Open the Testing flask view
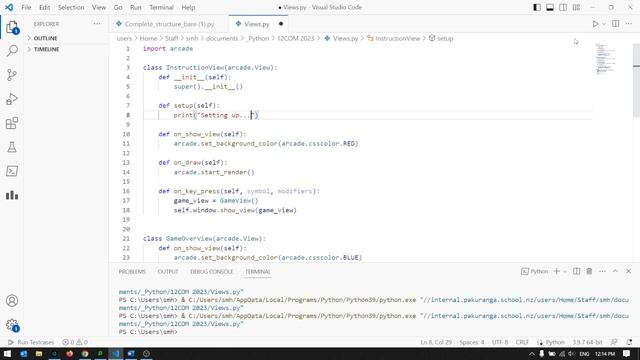 pyautogui.click(x=12, y=147)
